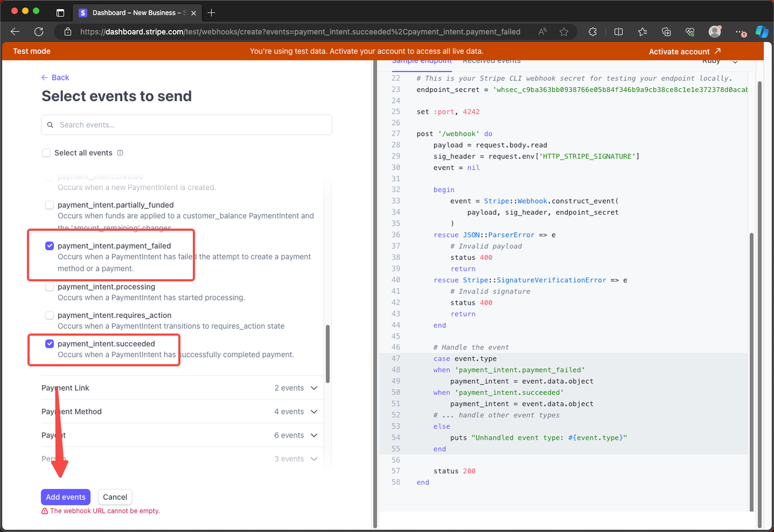The height and width of the screenshot is (532, 774).
Task: Click the Activate account arrow icon
Action: click(x=718, y=51)
